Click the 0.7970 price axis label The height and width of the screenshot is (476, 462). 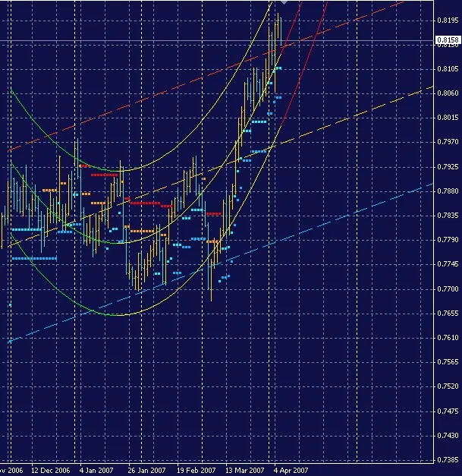(448, 142)
